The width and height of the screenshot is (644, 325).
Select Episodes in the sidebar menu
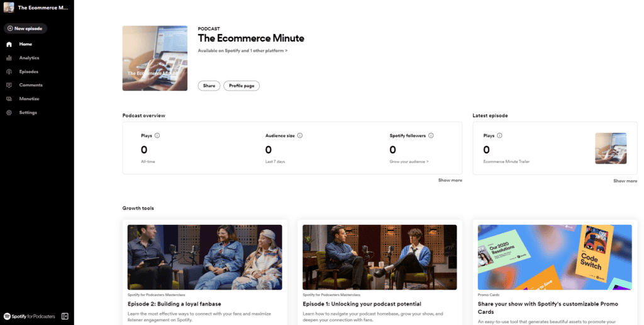[28, 72]
